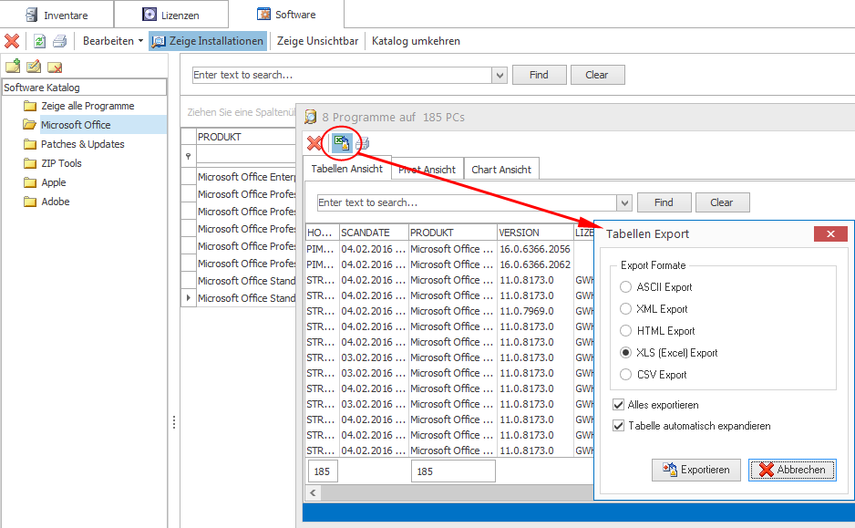The height and width of the screenshot is (528, 855).
Task: Click the red X delete icon in main toolbar
Action: pos(11,41)
